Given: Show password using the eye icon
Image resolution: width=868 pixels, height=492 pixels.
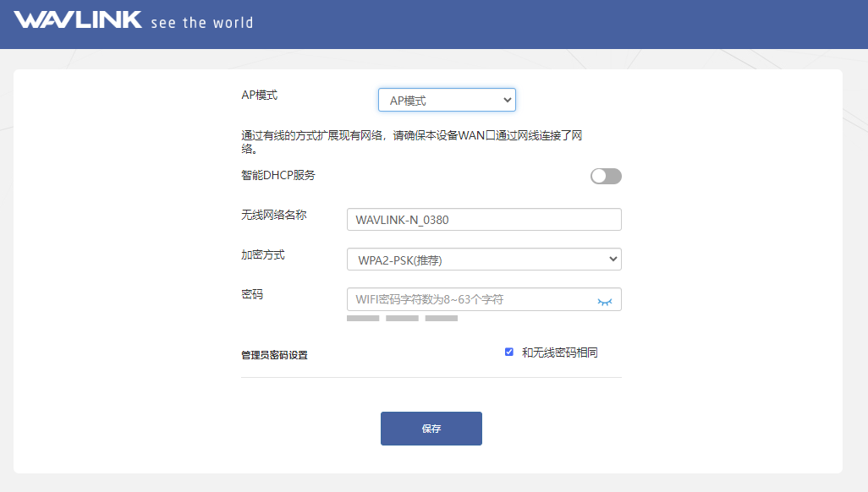Looking at the screenshot, I should coord(604,300).
